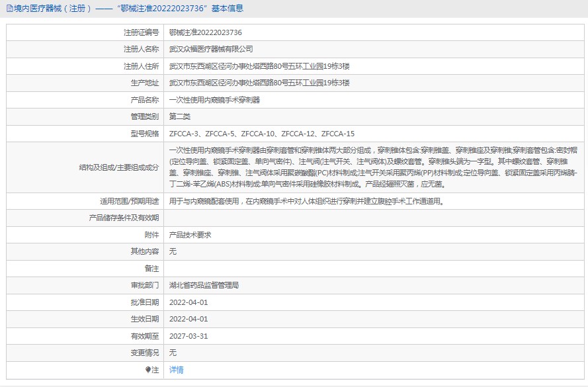Click the 第二类 management category value
This screenshot has height=387, width=588.
[x=180, y=116]
